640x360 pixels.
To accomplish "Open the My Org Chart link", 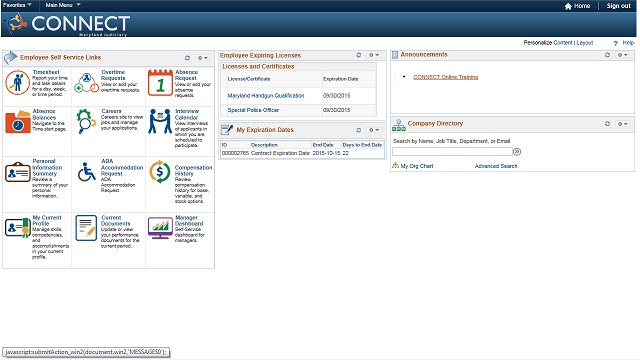I will (x=417, y=166).
